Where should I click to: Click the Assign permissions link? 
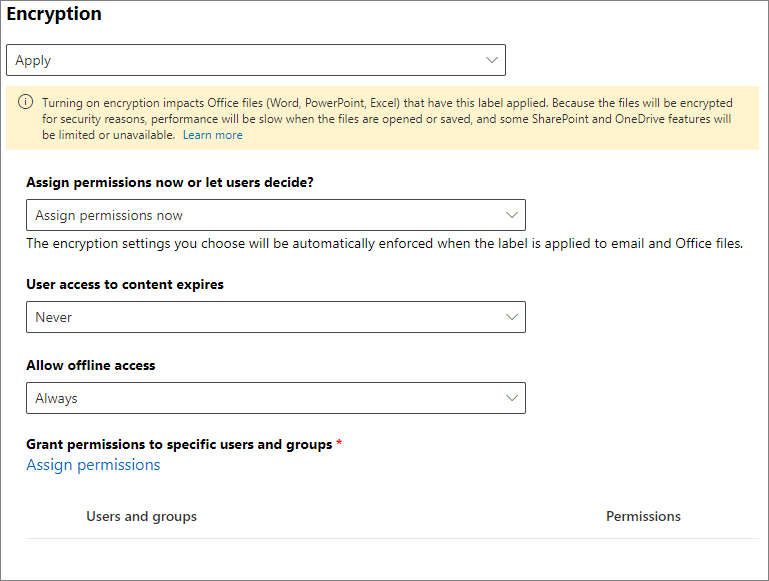point(93,465)
